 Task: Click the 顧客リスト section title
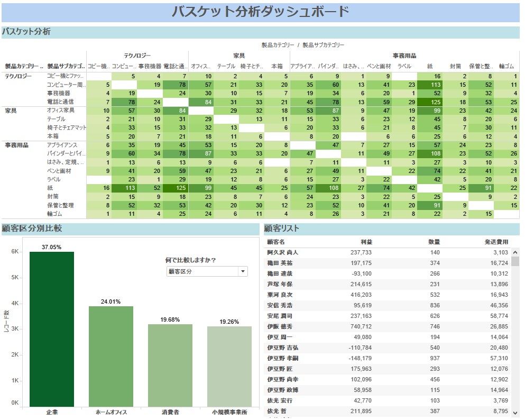pos(282,229)
